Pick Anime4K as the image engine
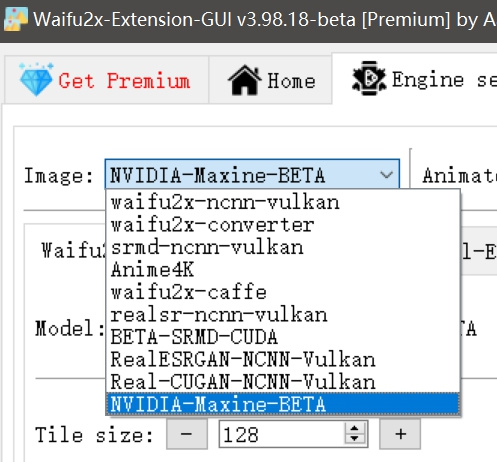The width and height of the screenshot is (497, 462). 283,270
